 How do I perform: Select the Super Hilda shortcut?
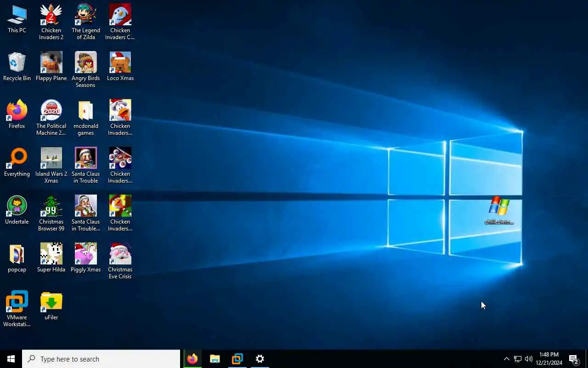(51, 259)
